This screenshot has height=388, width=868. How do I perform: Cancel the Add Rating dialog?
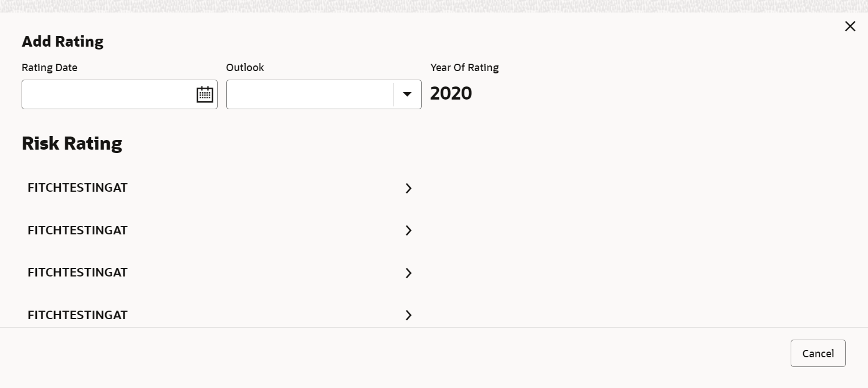coord(818,353)
